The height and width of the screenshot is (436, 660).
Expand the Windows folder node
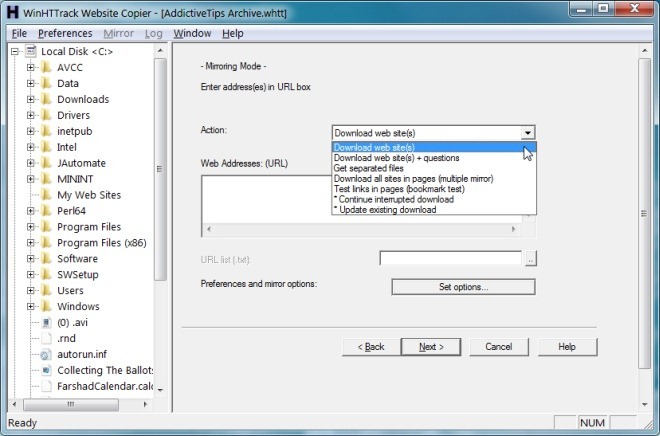[x=30, y=306]
